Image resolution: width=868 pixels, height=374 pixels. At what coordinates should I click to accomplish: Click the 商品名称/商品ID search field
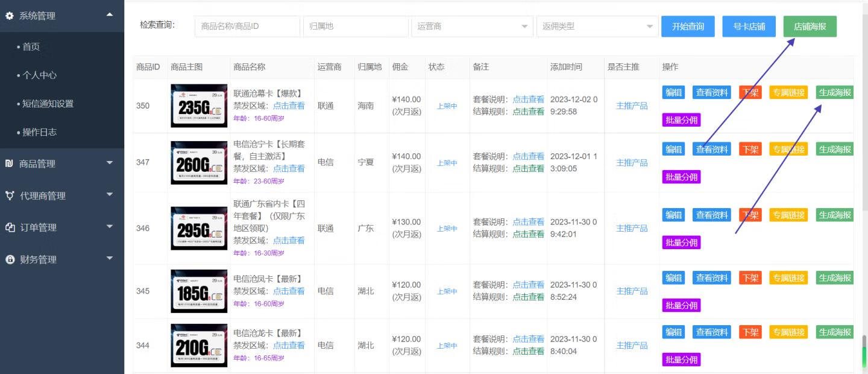247,27
